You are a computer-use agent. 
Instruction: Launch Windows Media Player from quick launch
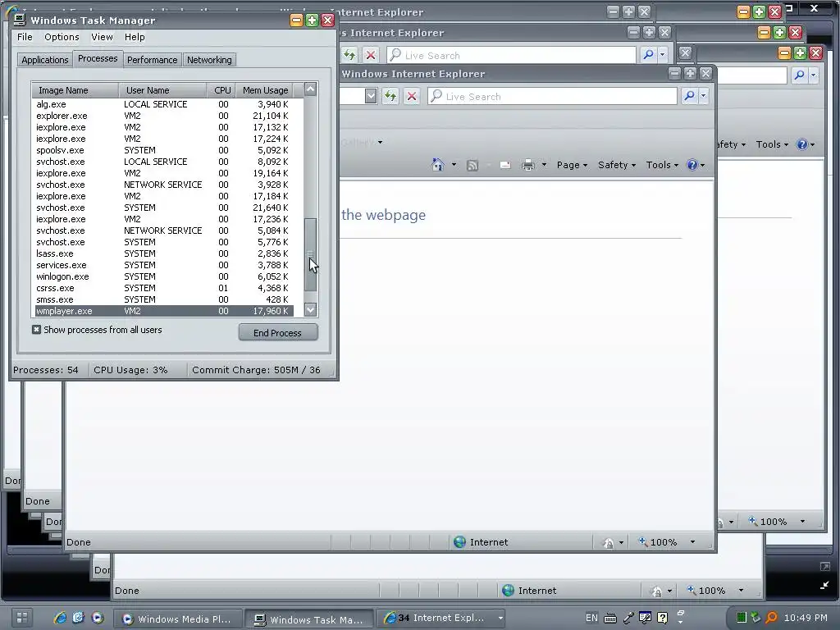click(x=97, y=618)
